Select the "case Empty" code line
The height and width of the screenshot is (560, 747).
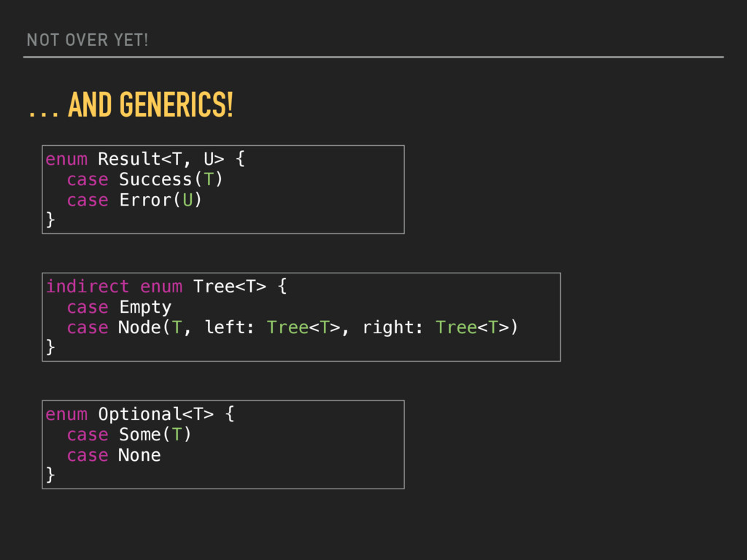[119, 307]
